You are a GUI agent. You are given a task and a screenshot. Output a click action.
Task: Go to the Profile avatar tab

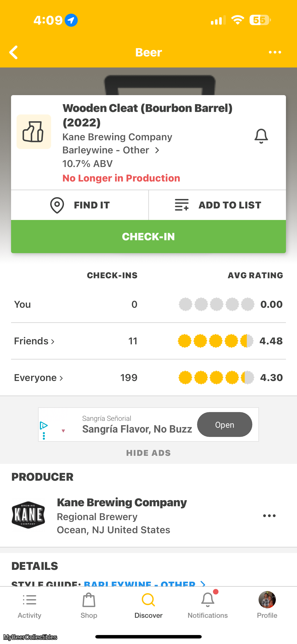click(x=267, y=605)
